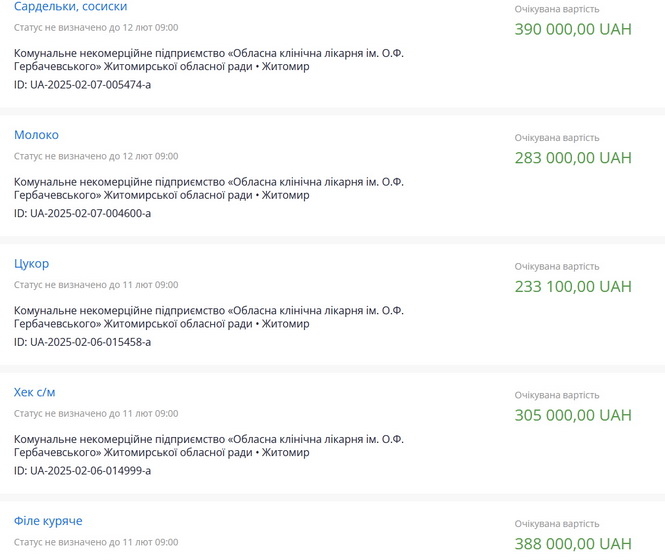The image size is (665, 560).
Task: Click the 390 000,00 UAH expected value
Action: (573, 29)
